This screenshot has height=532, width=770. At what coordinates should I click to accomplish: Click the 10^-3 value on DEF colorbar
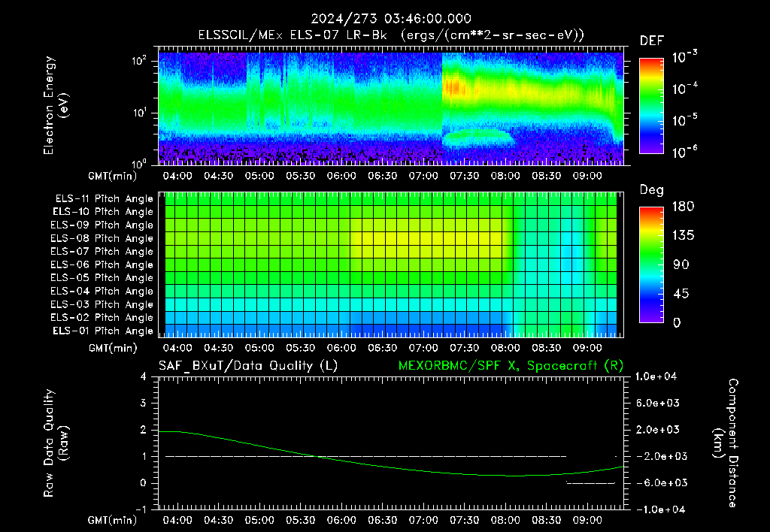(684, 57)
